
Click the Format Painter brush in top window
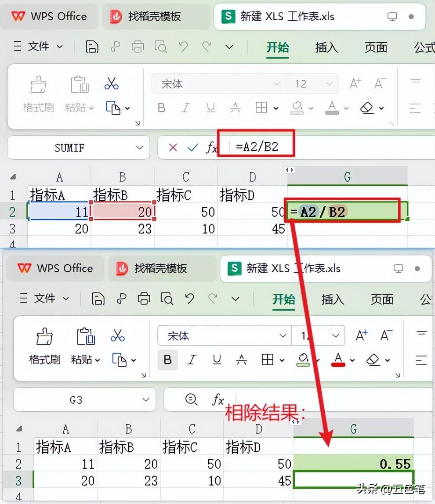(38, 85)
